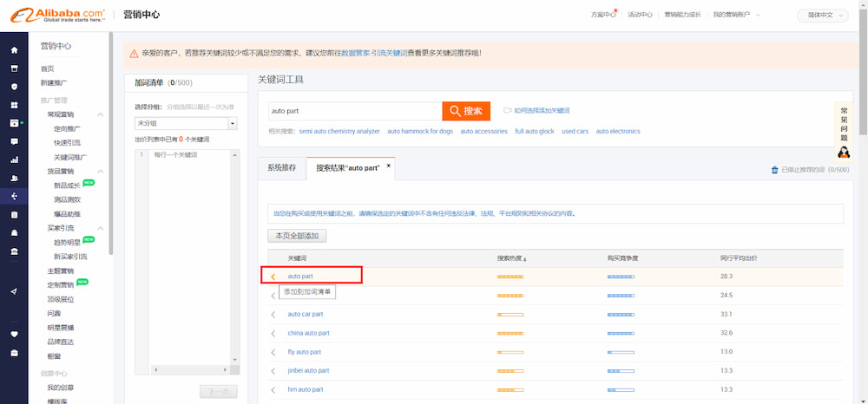Search related term 'auto electronics'
The width and height of the screenshot is (868, 404).
[x=618, y=132]
